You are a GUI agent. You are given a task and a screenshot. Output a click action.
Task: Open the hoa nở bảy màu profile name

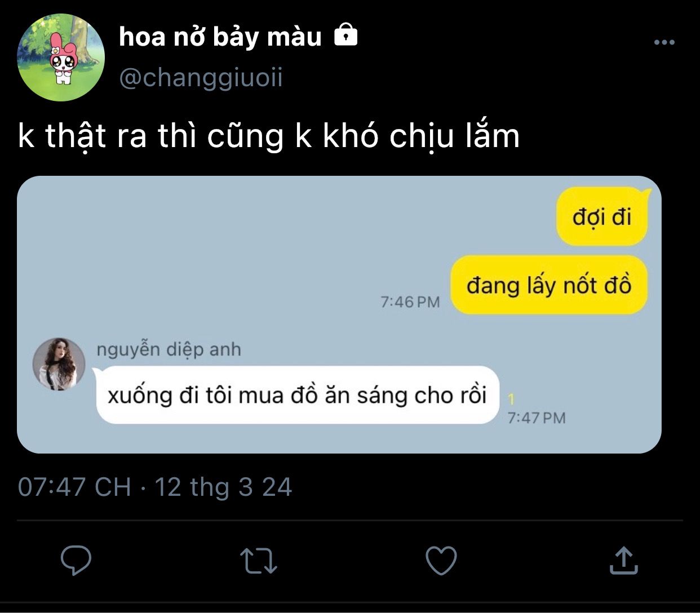click(220, 37)
